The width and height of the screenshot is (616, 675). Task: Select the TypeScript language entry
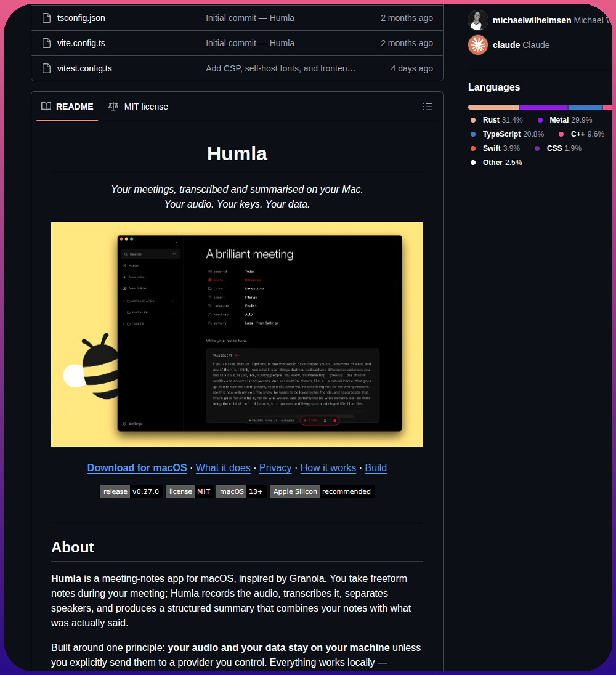pos(507,134)
